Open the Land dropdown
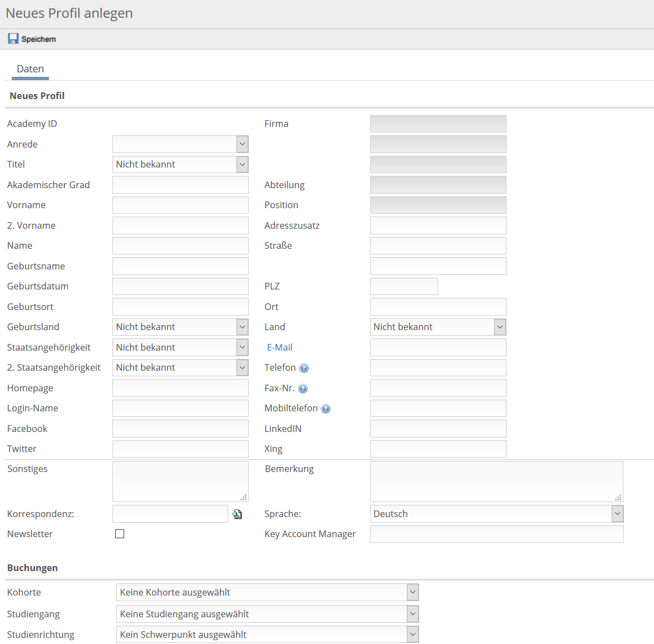 coord(438,327)
